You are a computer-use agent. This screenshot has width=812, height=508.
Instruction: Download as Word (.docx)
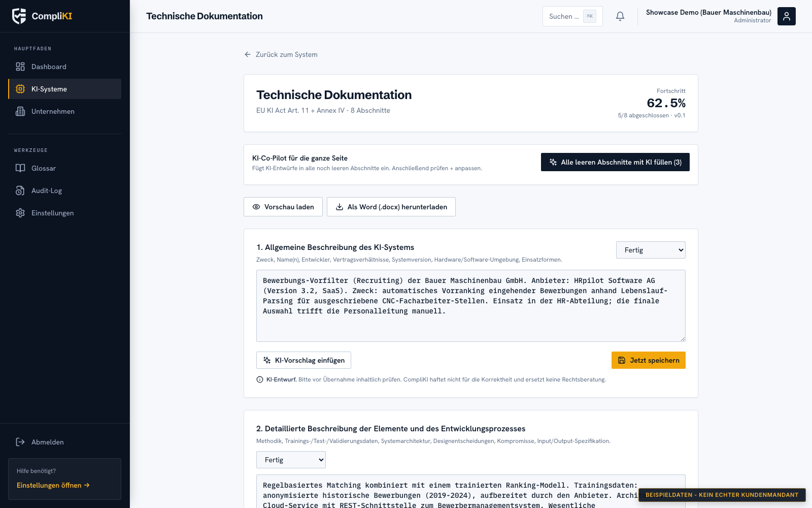(x=391, y=207)
